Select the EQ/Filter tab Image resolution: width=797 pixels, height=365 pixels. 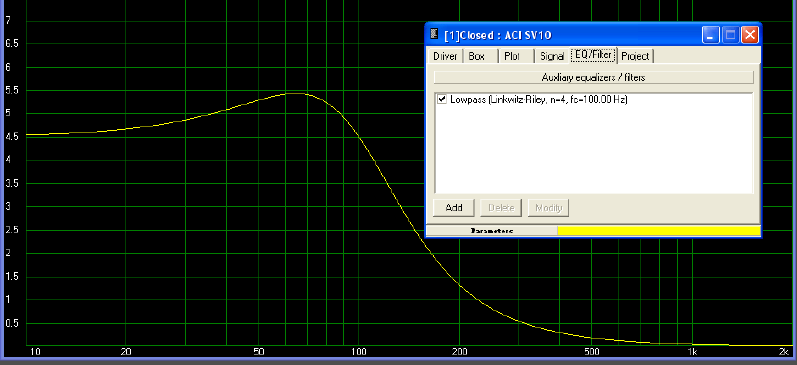593,55
